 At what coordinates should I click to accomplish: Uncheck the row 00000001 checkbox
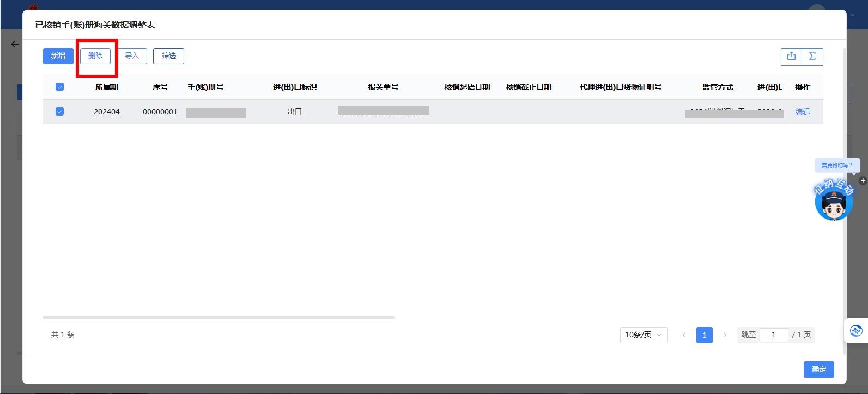(x=60, y=112)
